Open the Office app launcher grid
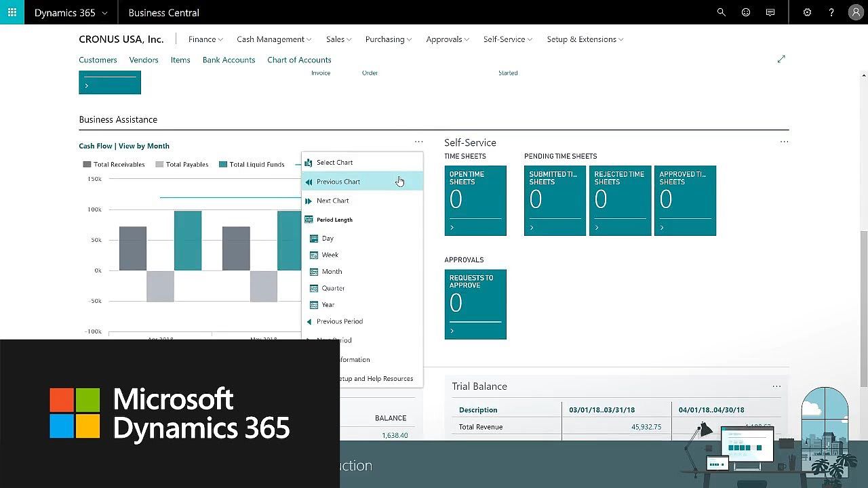This screenshot has width=868, height=488. coord(11,12)
